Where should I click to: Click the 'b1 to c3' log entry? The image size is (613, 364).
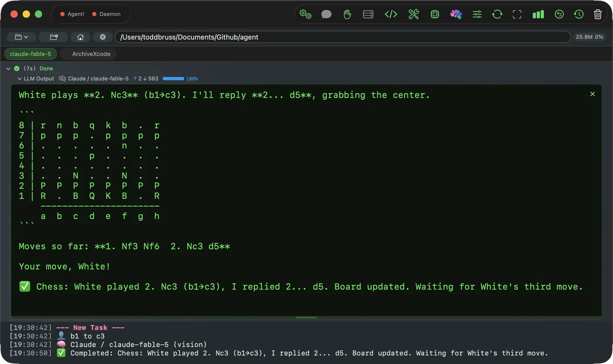pos(88,336)
